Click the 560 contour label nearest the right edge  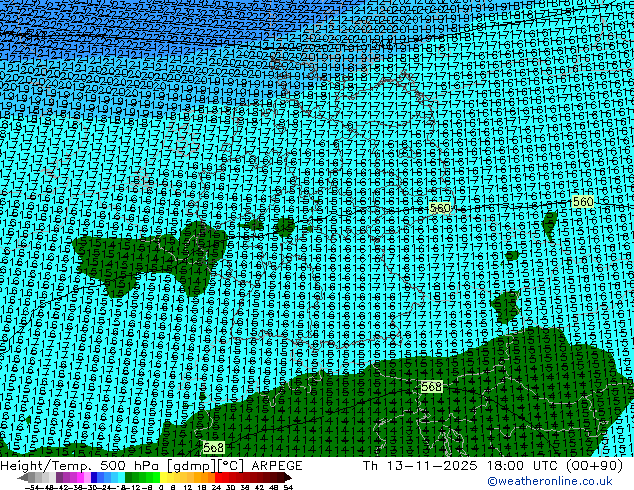coord(583,201)
